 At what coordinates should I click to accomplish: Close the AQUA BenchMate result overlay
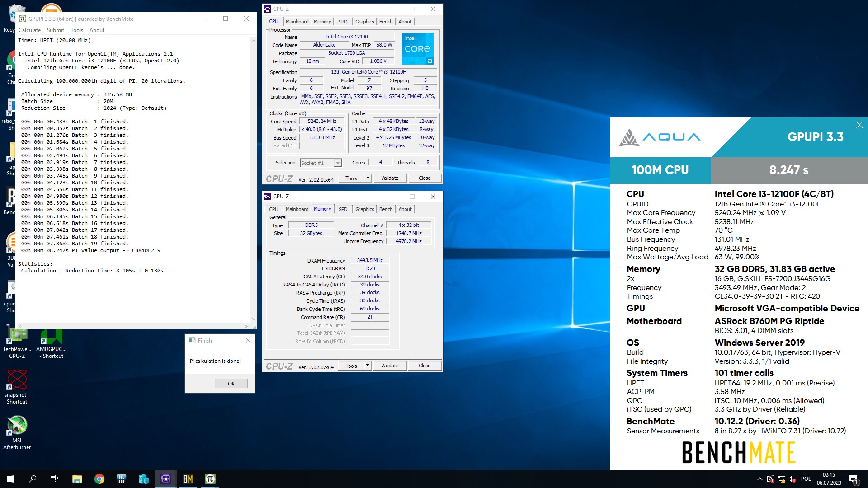[x=859, y=125]
